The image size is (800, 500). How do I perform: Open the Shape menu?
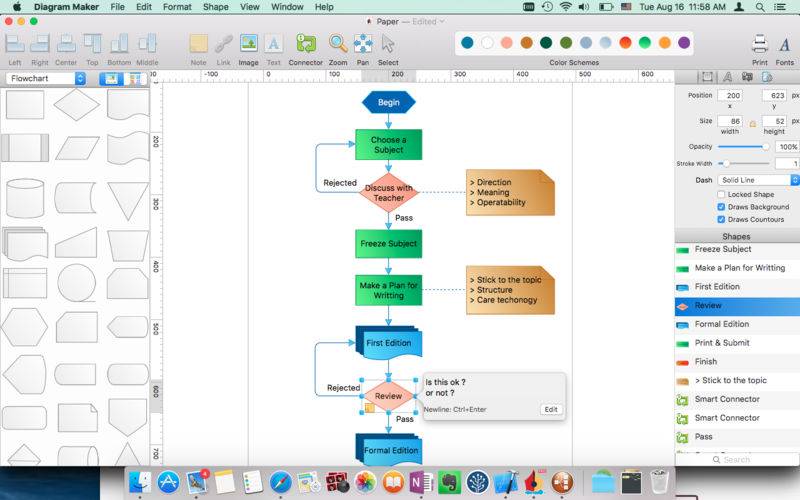point(216,7)
